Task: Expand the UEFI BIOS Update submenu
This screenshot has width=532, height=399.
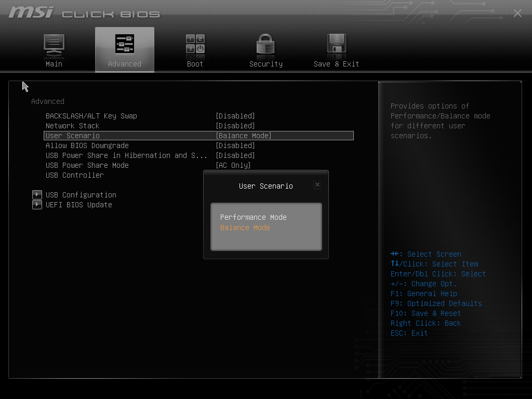Action: 79,205
